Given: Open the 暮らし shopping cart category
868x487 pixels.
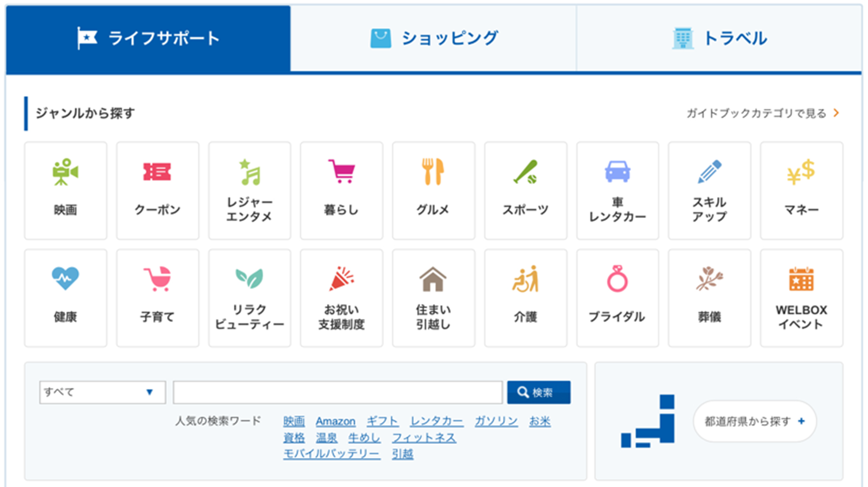Looking at the screenshot, I should 342,190.
